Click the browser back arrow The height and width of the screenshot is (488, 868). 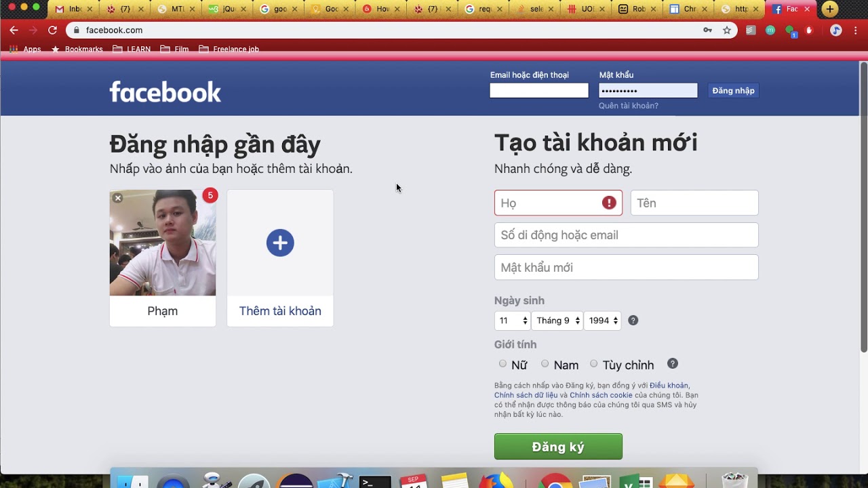tap(14, 30)
